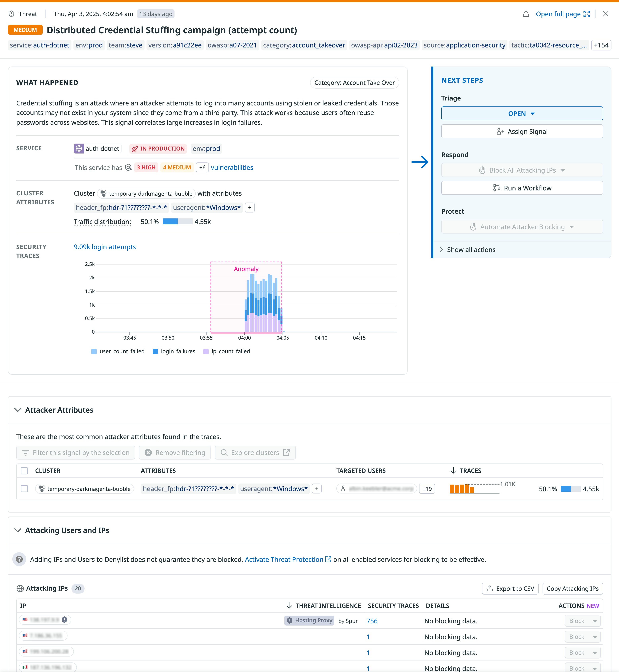The image size is (619, 672).
Task: Click the expand icon beside Open full page
Action: point(586,14)
